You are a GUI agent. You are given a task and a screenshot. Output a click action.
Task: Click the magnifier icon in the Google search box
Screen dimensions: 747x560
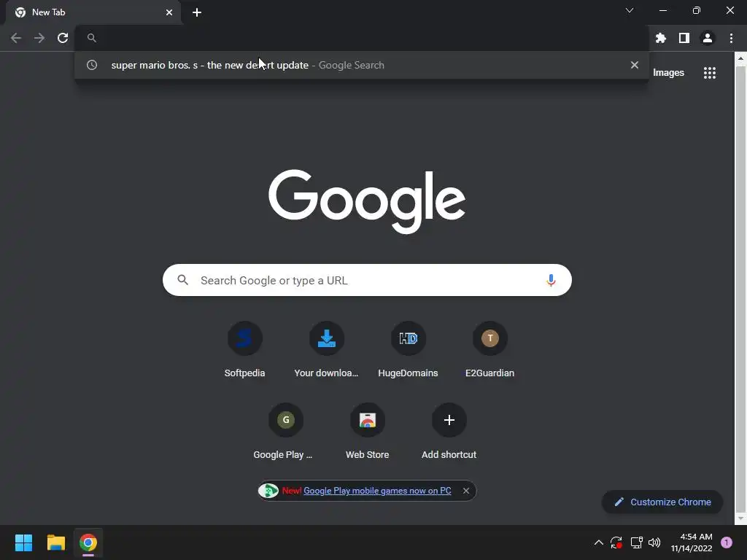point(183,280)
